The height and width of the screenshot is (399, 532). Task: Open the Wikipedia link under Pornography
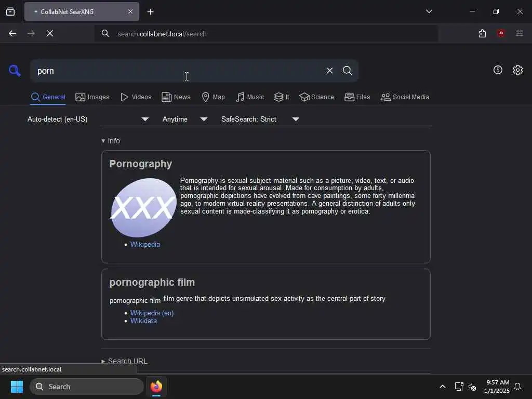tap(145, 244)
